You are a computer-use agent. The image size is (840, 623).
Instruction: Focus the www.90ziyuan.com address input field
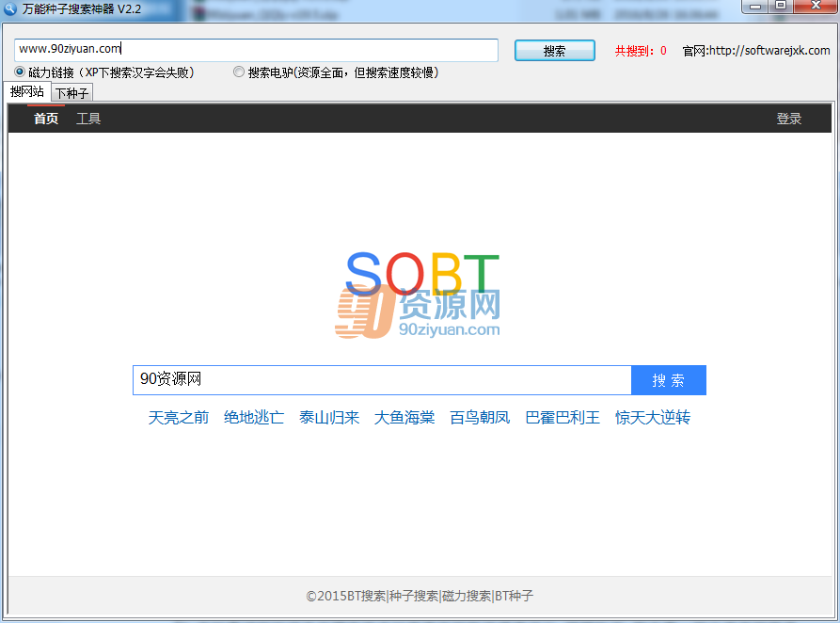pyautogui.click(x=257, y=50)
